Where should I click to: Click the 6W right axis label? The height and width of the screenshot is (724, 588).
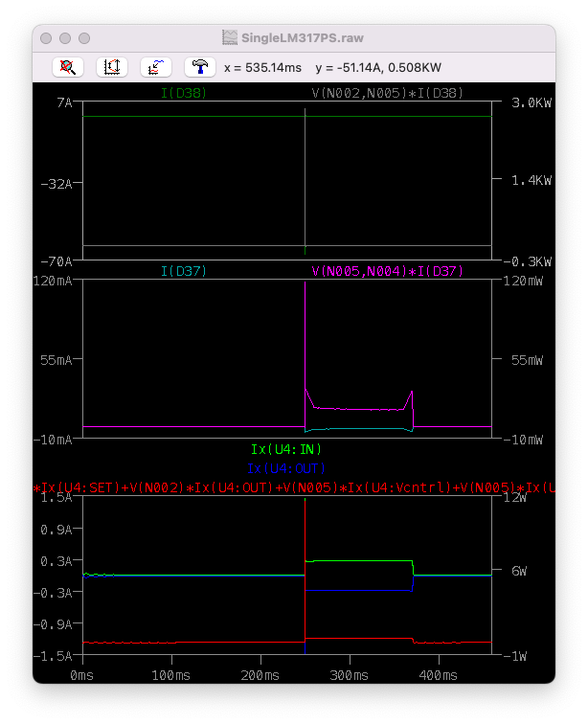point(519,571)
